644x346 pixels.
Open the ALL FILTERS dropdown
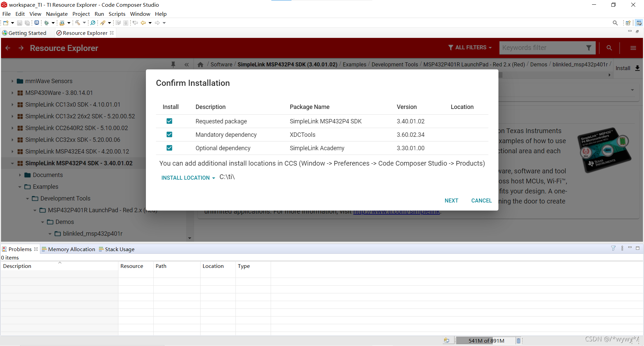click(x=470, y=48)
